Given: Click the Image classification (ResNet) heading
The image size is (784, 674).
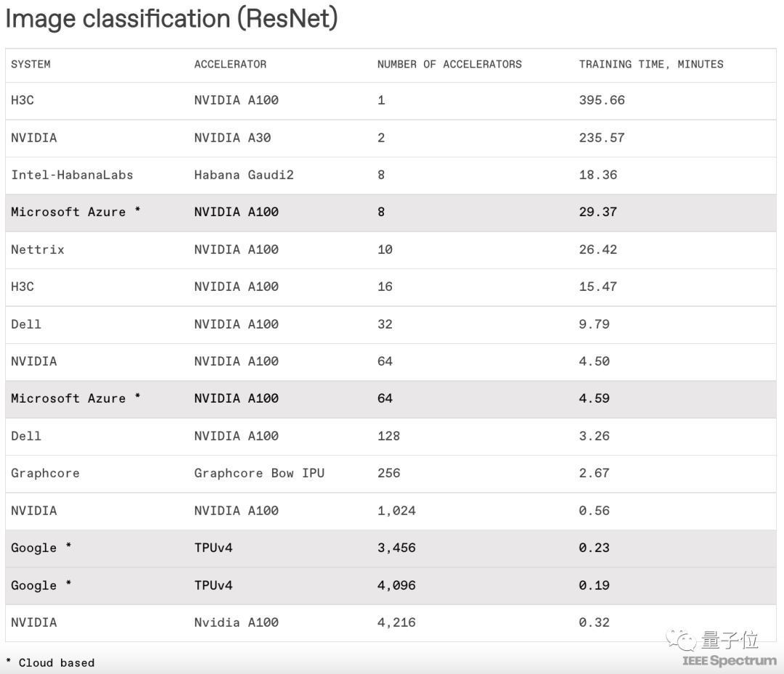Looking at the screenshot, I should point(171,19).
